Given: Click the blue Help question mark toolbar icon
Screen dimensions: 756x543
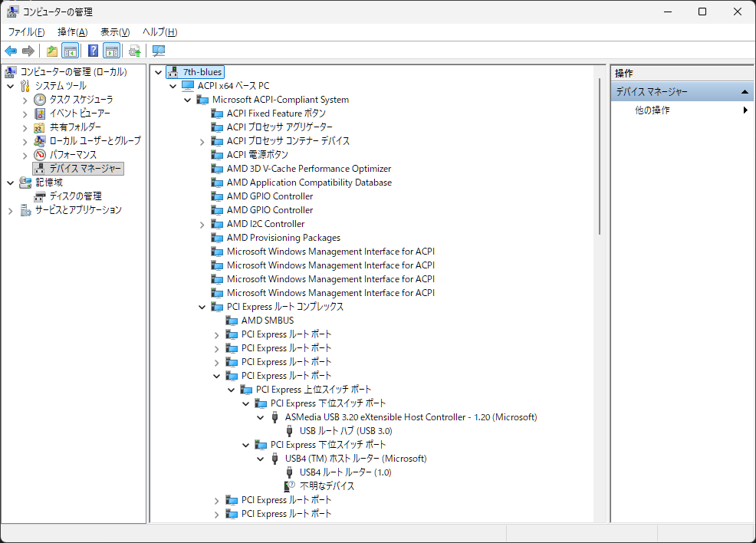Looking at the screenshot, I should pyautogui.click(x=93, y=51).
